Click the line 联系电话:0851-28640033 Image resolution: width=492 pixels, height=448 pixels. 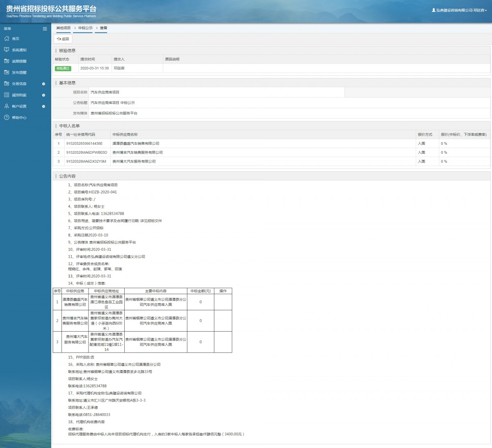click(x=89, y=415)
